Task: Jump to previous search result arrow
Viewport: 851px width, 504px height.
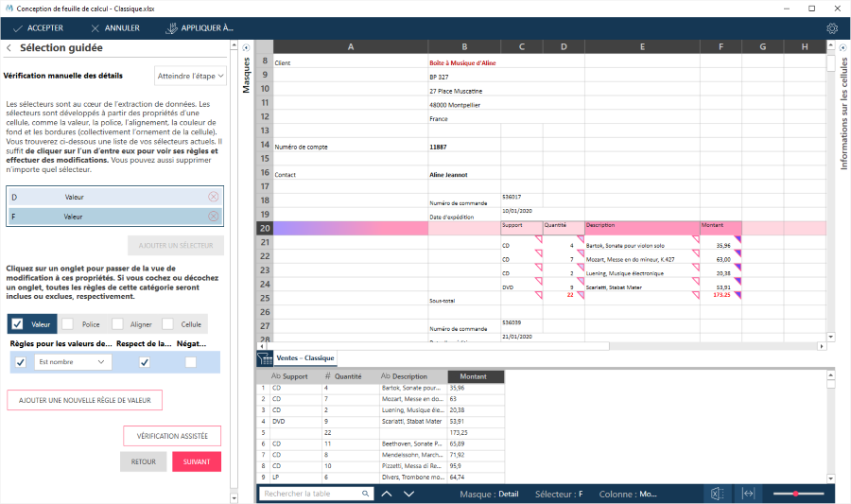Action: pos(387,494)
